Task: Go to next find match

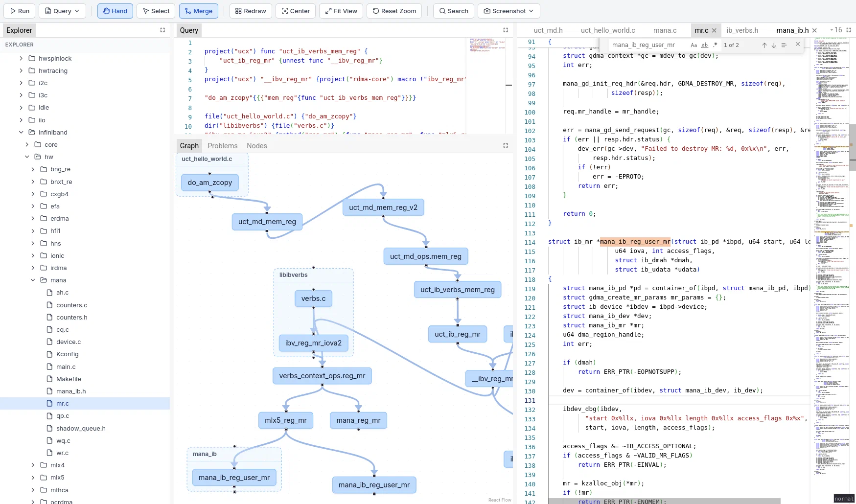Action: (x=774, y=45)
